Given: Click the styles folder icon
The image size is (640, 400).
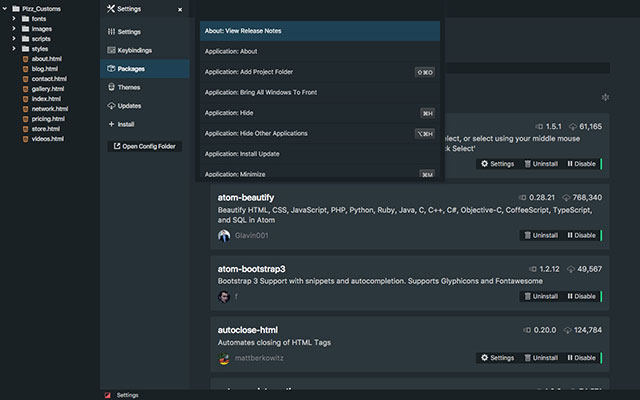Looking at the screenshot, I should [25, 49].
